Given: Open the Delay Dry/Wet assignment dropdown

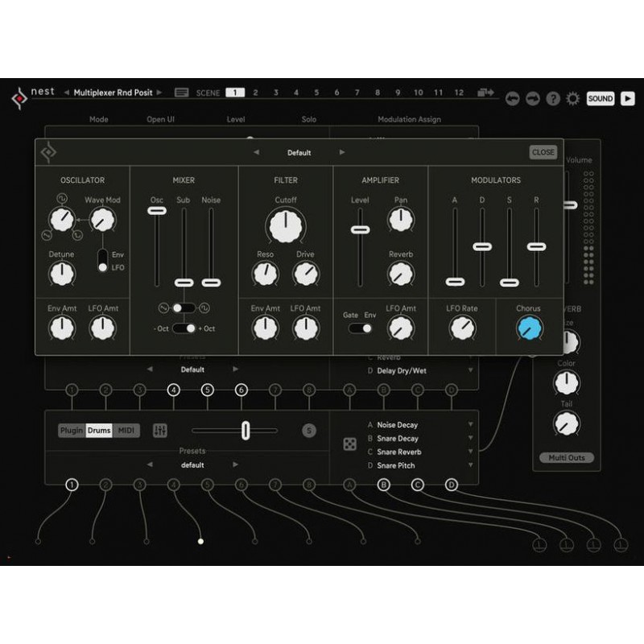Looking at the screenshot, I should point(470,371).
